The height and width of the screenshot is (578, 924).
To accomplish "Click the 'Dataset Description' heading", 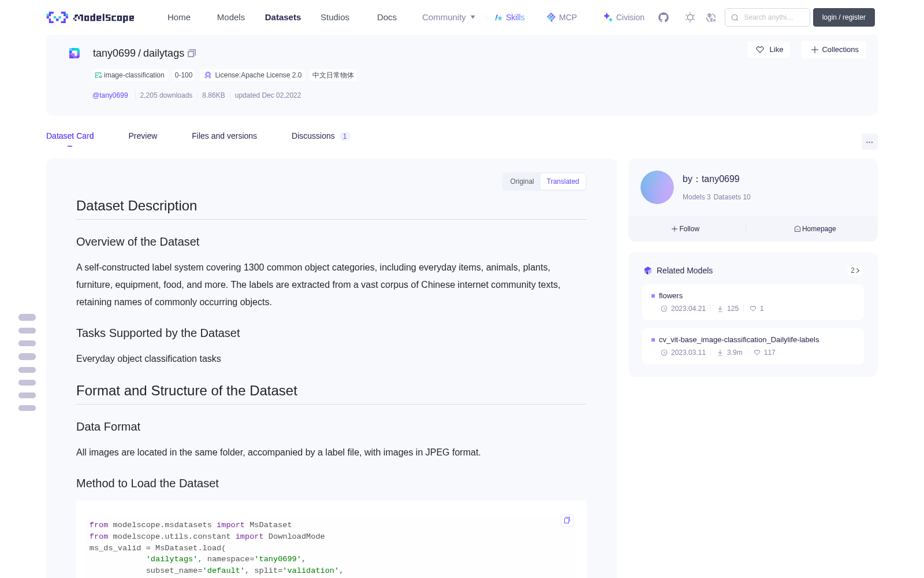I will (136, 206).
